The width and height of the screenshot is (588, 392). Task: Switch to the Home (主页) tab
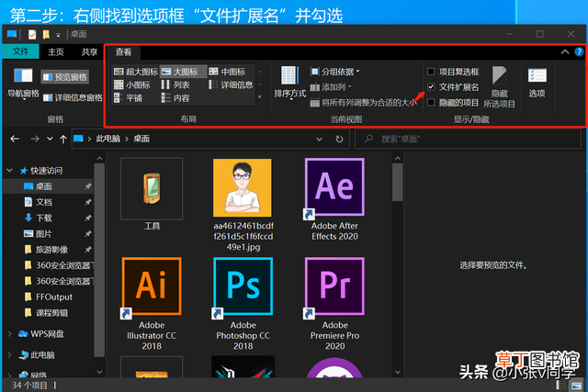pos(56,52)
